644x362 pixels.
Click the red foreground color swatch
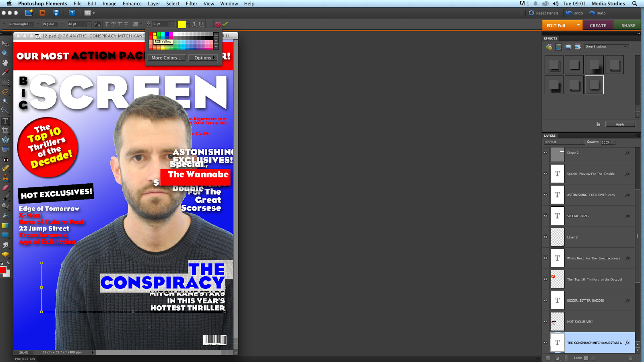(3, 270)
